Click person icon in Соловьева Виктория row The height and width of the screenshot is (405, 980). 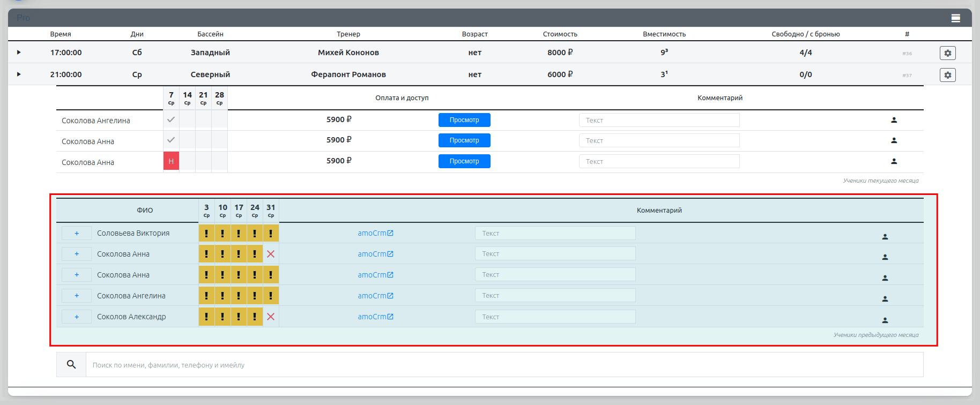885,236
